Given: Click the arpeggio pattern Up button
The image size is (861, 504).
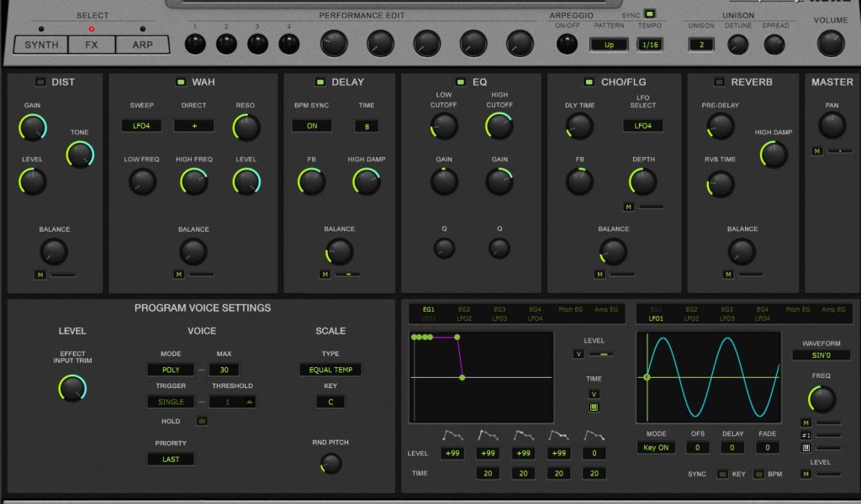Looking at the screenshot, I should pos(608,44).
